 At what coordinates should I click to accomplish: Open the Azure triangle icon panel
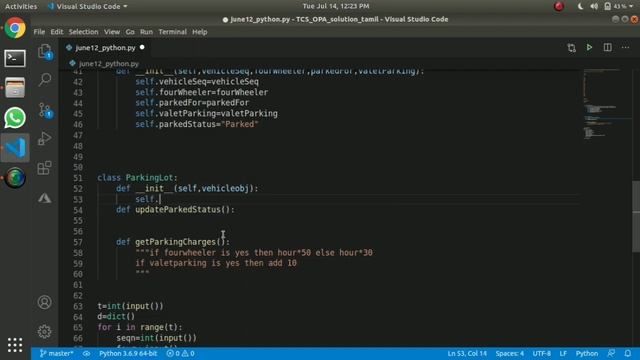click(x=44, y=198)
